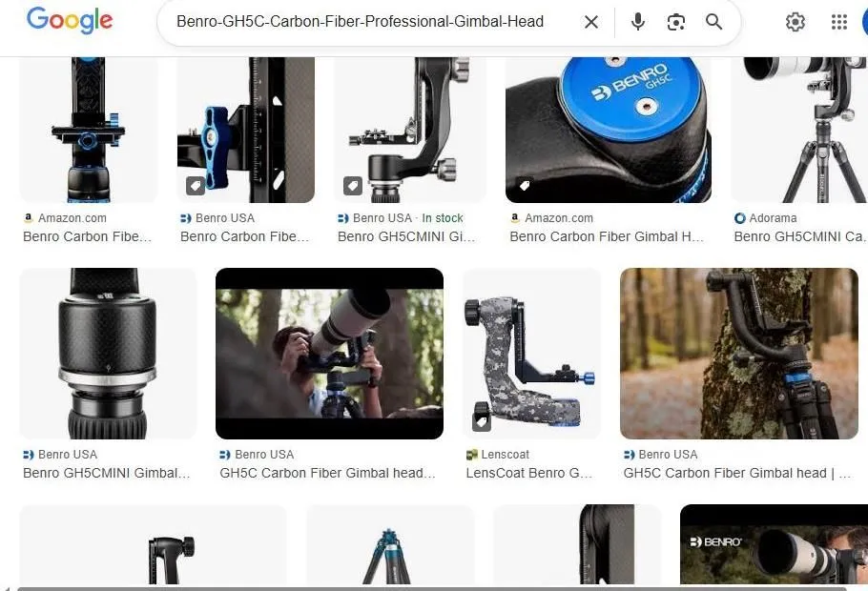Click the Lenscoat favicon icon
The image size is (868, 591).
471,455
